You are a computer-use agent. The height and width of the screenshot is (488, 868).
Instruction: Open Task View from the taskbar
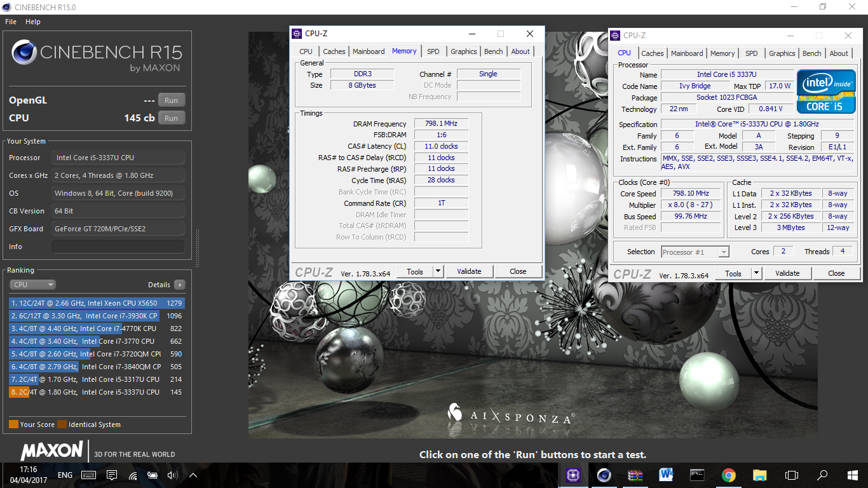click(791, 475)
